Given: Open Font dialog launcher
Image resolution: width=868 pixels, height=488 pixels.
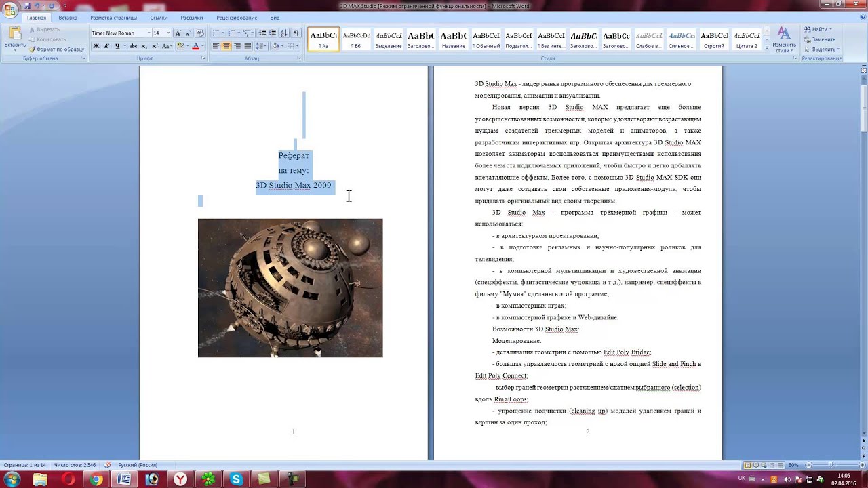Looking at the screenshot, I should click(203, 58).
